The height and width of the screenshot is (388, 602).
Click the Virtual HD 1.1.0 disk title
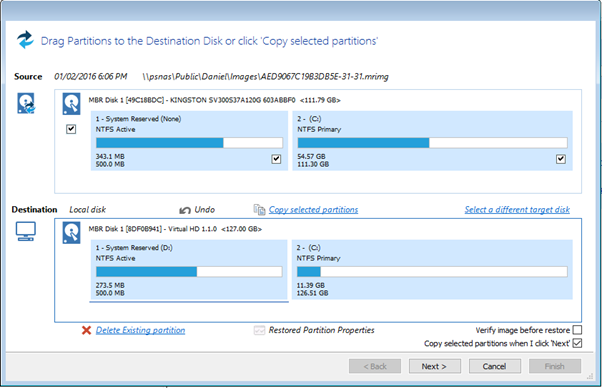click(175, 229)
